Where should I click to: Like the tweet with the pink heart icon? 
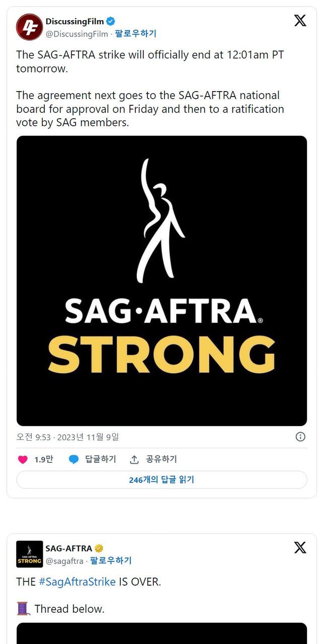[x=23, y=459]
